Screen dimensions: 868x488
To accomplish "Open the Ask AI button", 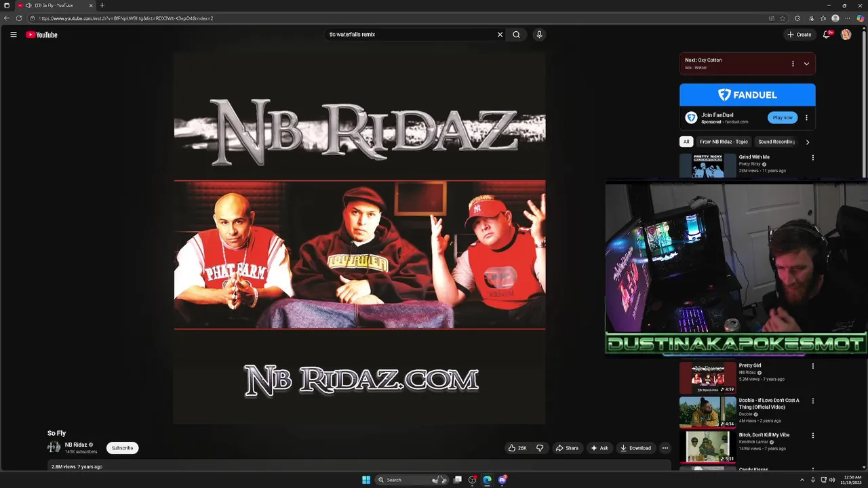I will tap(599, 448).
